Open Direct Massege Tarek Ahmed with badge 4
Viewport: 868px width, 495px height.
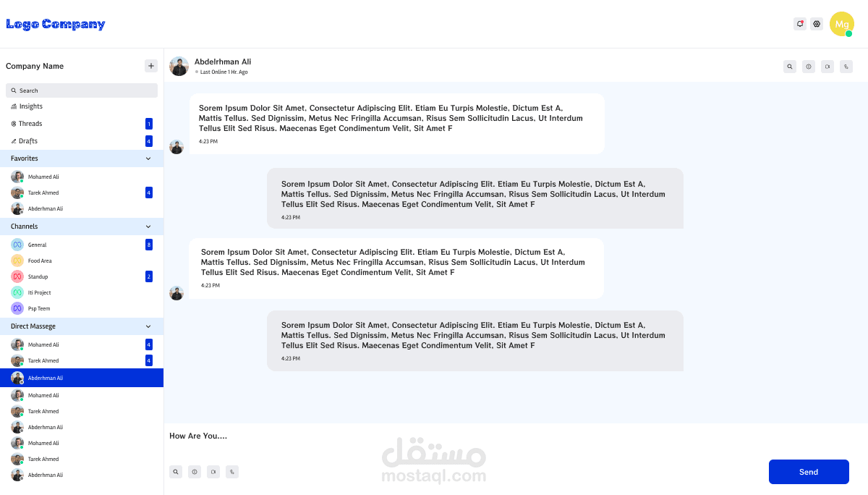point(82,360)
